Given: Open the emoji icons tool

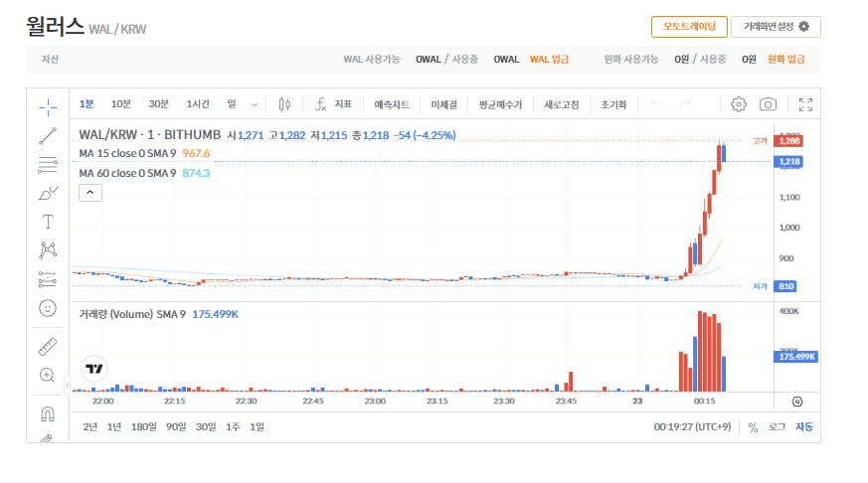Looking at the screenshot, I should point(48,308).
